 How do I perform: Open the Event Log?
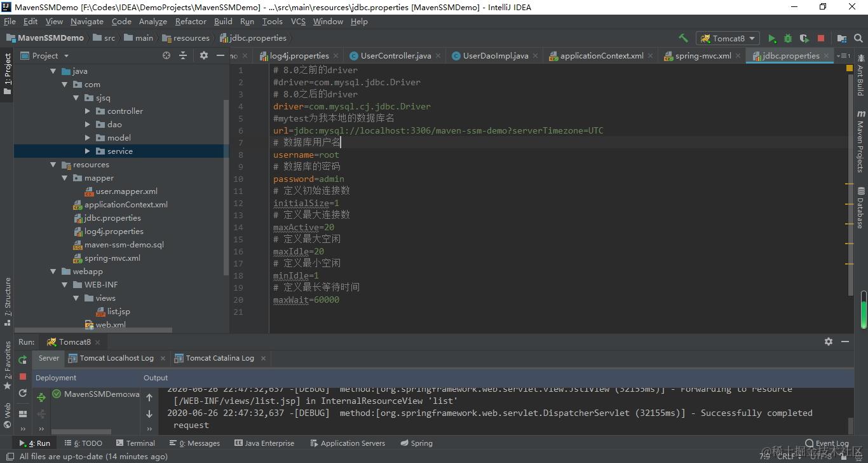[827, 443]
